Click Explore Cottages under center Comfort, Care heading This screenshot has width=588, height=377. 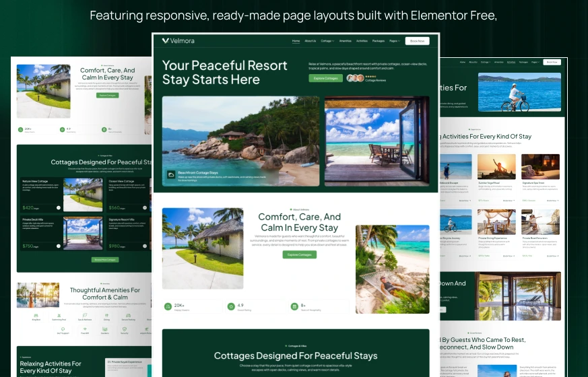[x=299, y=254]
